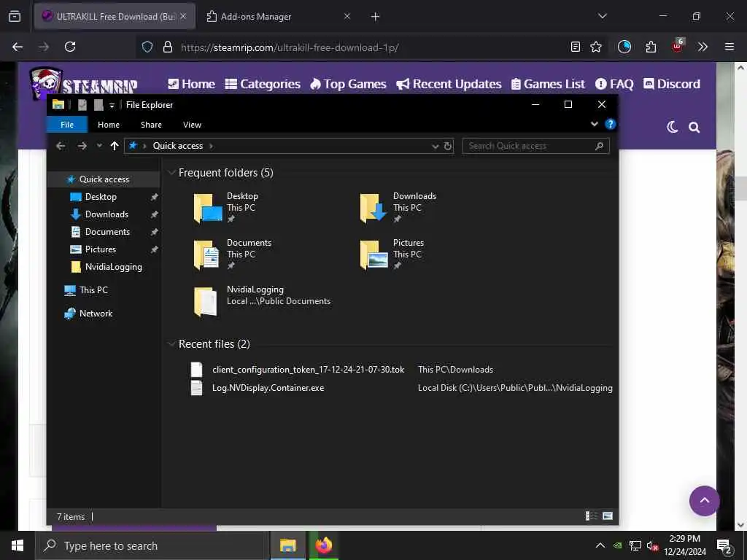Click New folder icon in quick access toolbar

[98, 105]
